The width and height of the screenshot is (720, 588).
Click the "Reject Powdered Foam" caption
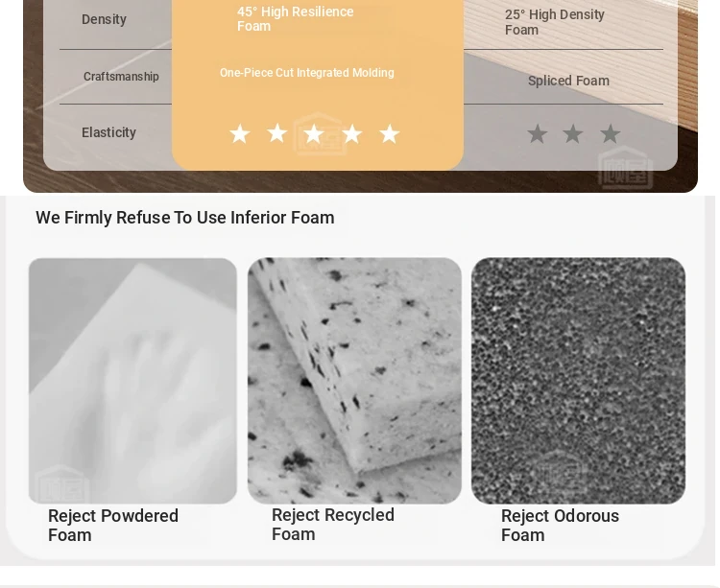pos(113,526)
